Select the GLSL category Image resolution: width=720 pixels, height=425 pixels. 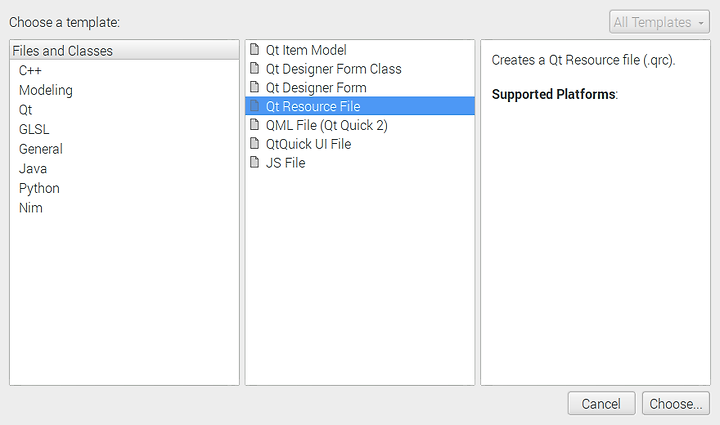[x=34, y=129]
